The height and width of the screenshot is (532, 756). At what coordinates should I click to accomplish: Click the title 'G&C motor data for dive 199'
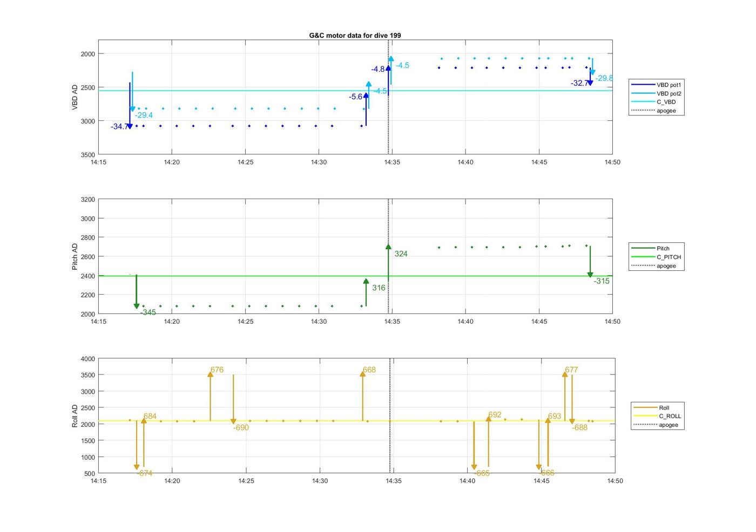coord(355,35)
